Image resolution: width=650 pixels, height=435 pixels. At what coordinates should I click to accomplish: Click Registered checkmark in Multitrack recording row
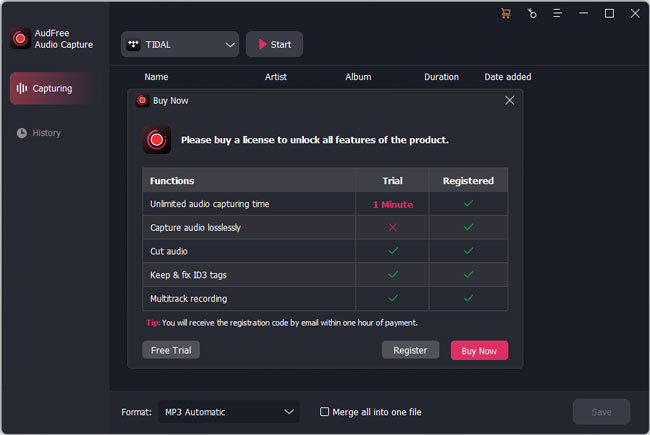click(x=468, y=298)
